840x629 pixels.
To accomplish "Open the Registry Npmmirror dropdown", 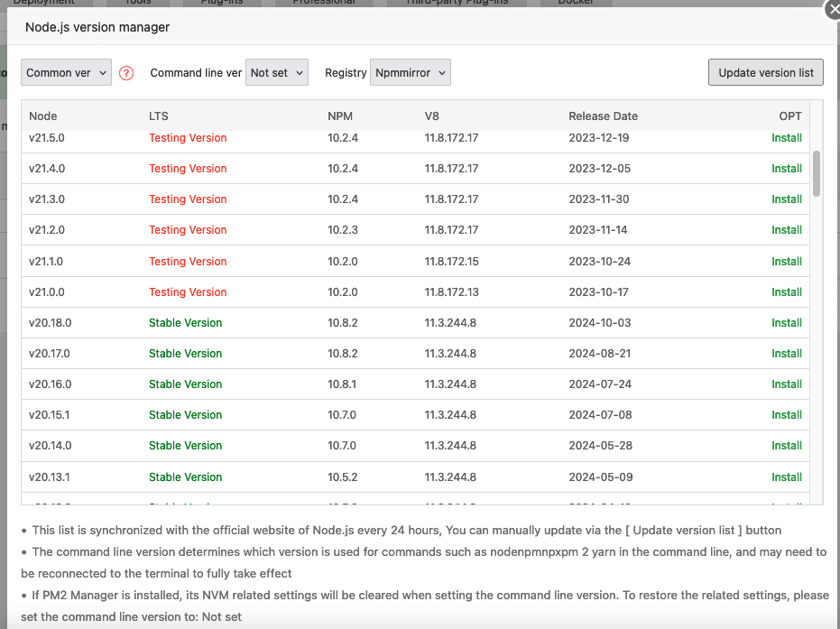I will 410,73.
